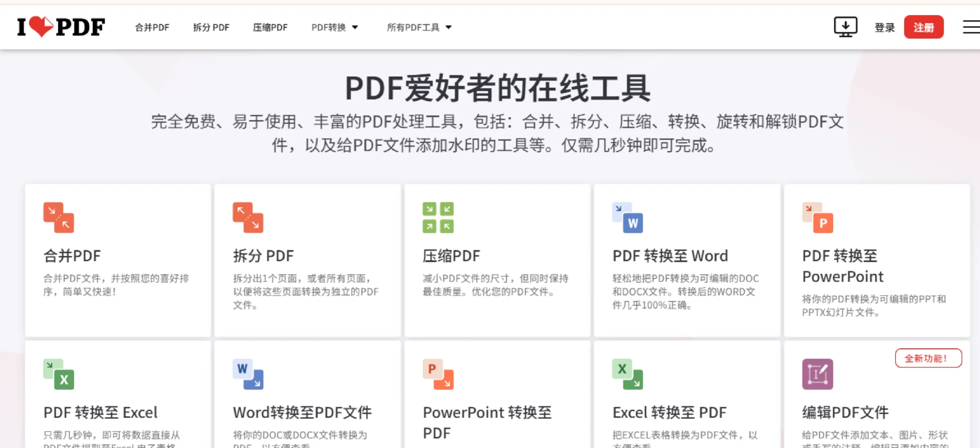Open the PowerPoint 转换至 PDF card title
Viewport: 980px width, 448px height.
coord(487,423)
